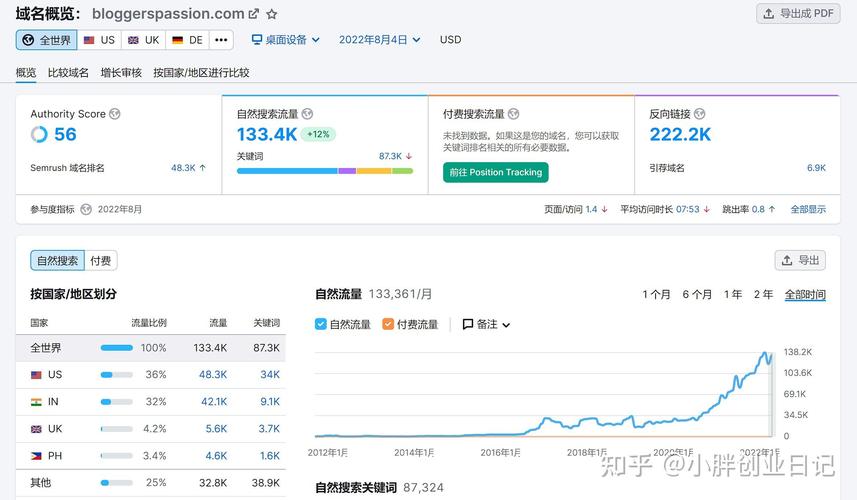Click 全部显示 link
This screenshot has height=500, width=857.
coord(808,209)
